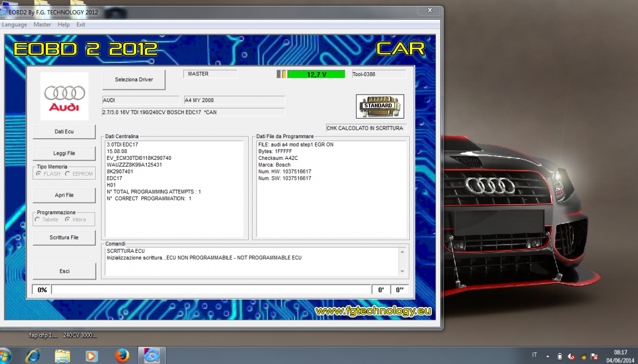Image resolution: width=638 pixels, height=364 pixels.
Task: Click the EOBD2 app taskbar icon
Action: (152, 355)
